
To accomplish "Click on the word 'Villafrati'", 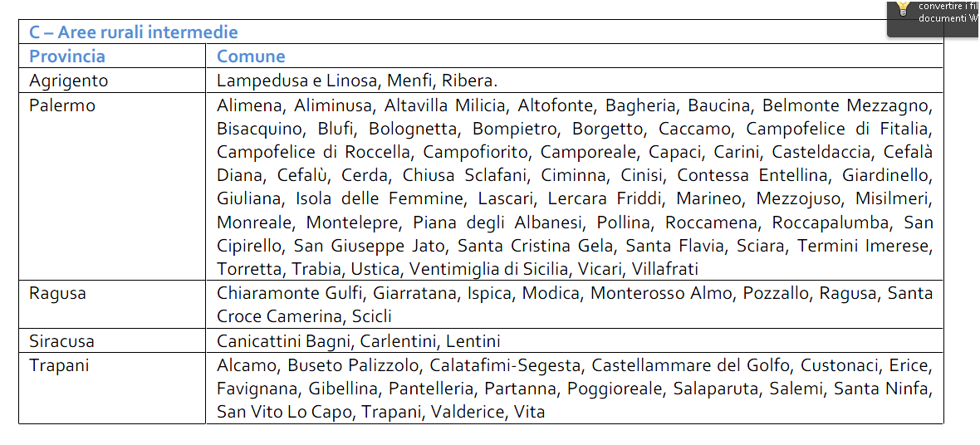I will 665,269.
